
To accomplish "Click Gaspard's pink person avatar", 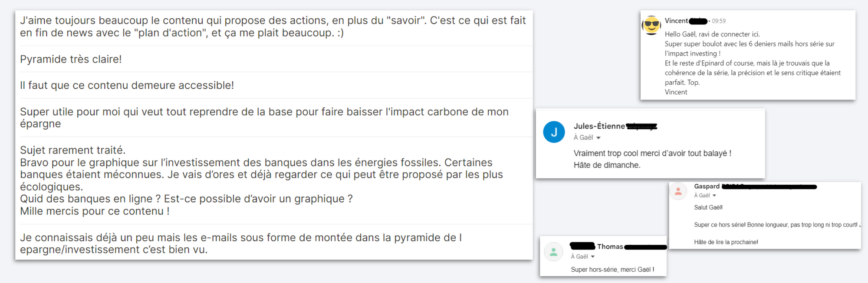I will 678,191.
